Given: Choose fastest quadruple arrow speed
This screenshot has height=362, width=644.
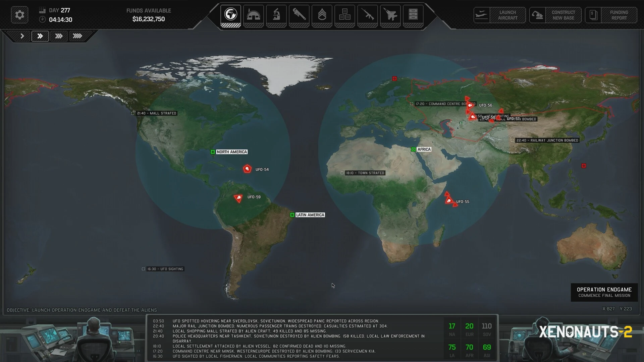Looking at the screenshot, I should click(x=77, y=36).
